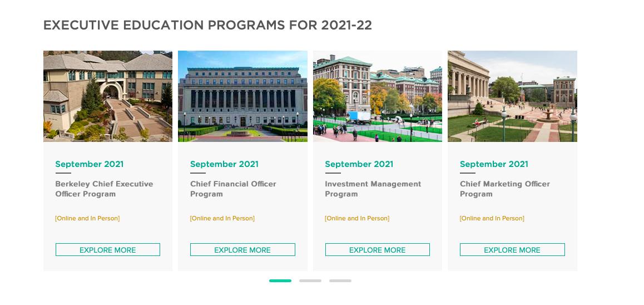Go to the second carousel slide indicator

(x=310, y=281)
